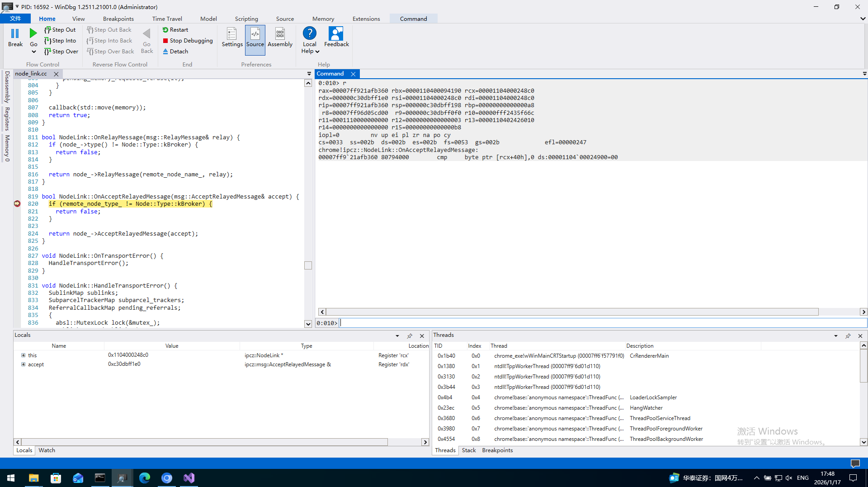Click Step Out in Flow Control
868x487 pixels.
[60, 30]
